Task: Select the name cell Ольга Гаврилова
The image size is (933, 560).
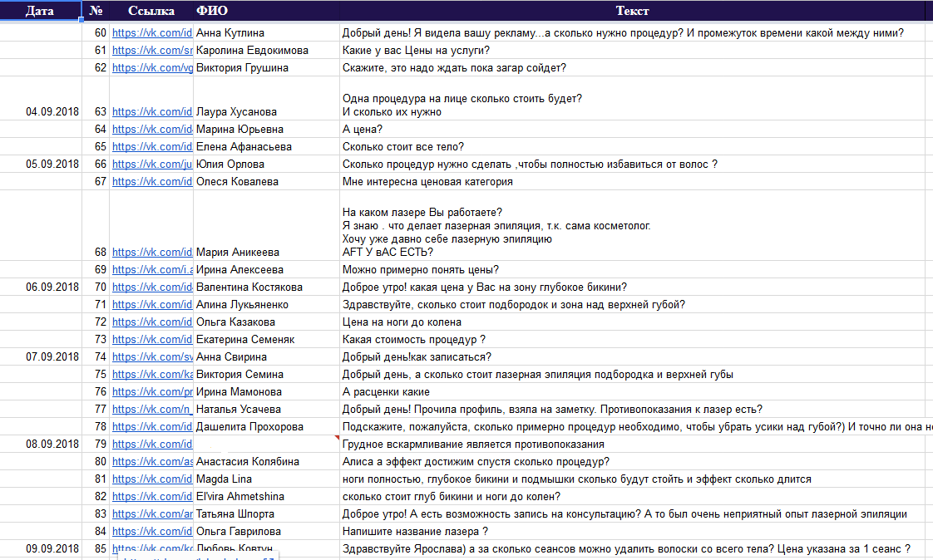Action: point(266,532)
